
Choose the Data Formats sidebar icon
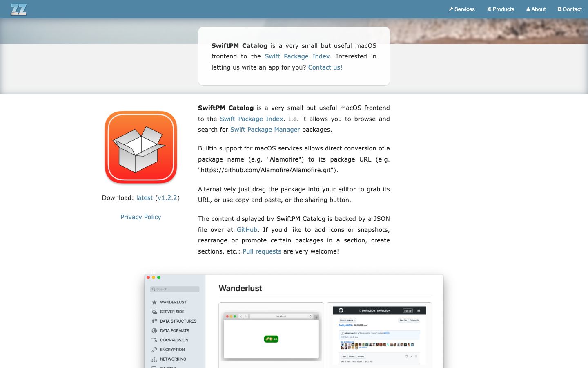(154, 330)
